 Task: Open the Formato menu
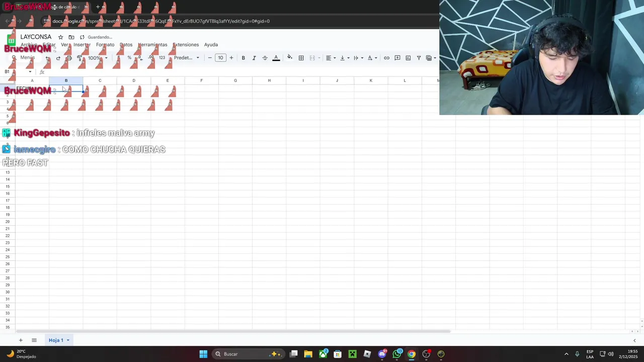[105, 45]
